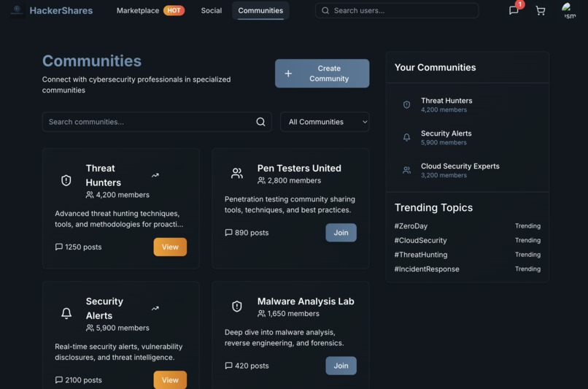
Task: Click '890 posts' text
Action: point(252,233)
